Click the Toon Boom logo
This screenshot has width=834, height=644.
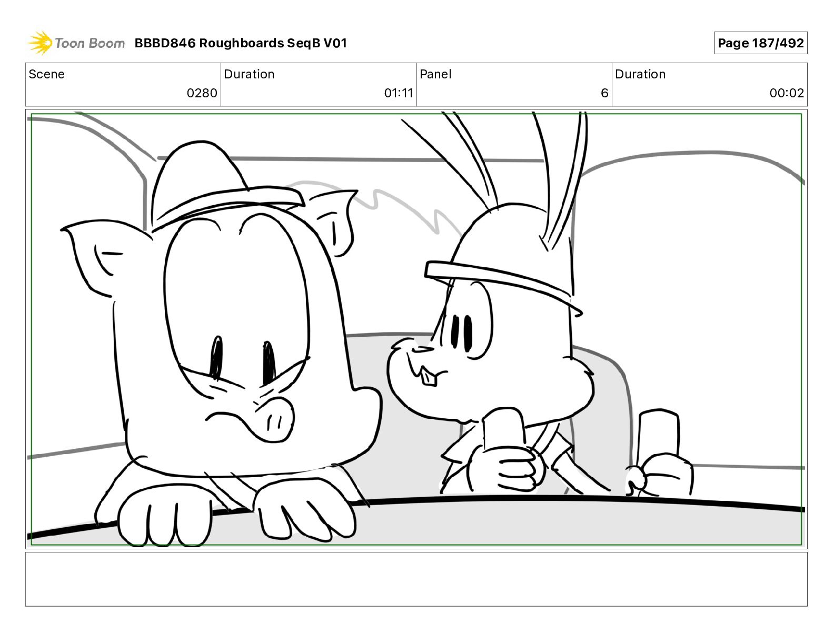[76, 43]
